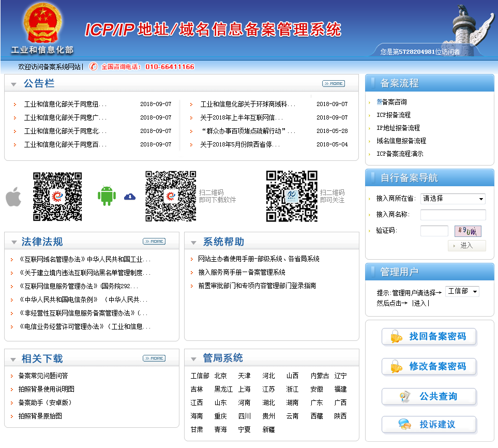This screenshot has height=448, width=498.
Task: Open the 工信部 management user dropdown
Action: [462, 292]
